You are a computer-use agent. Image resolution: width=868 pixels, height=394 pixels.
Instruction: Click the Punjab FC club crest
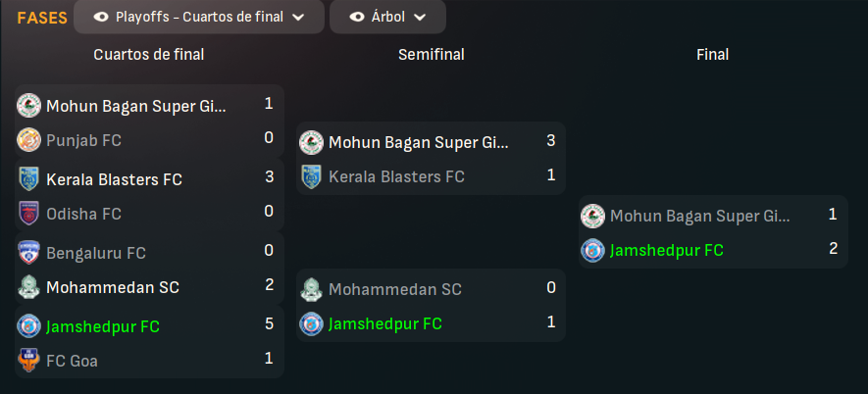click(x=28, y=140)
